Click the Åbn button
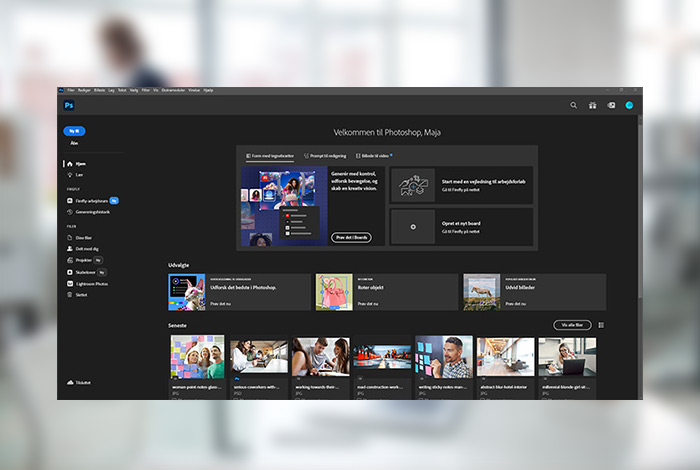This screenshot has height=470, width=700. [x=74, y=143]
